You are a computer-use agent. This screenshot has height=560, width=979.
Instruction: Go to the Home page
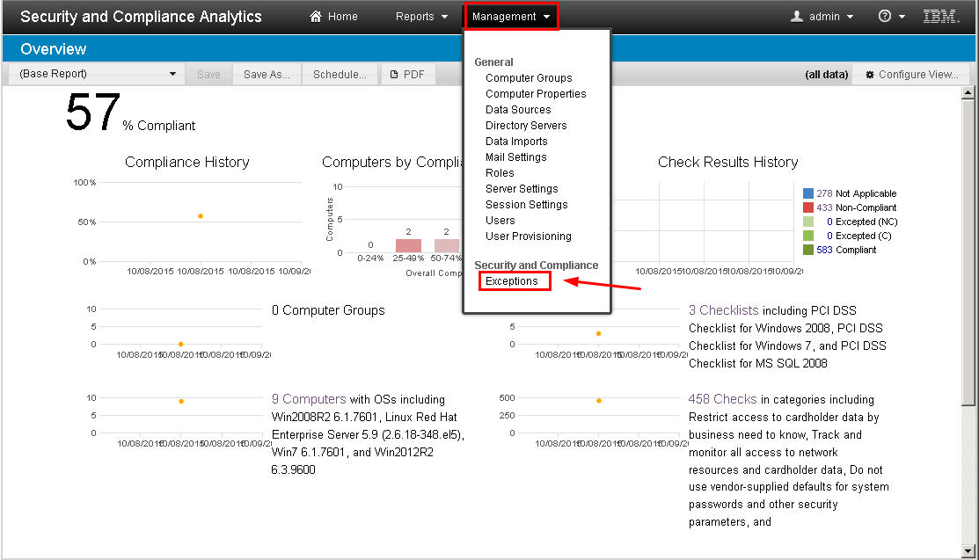[x=334, y=16]
